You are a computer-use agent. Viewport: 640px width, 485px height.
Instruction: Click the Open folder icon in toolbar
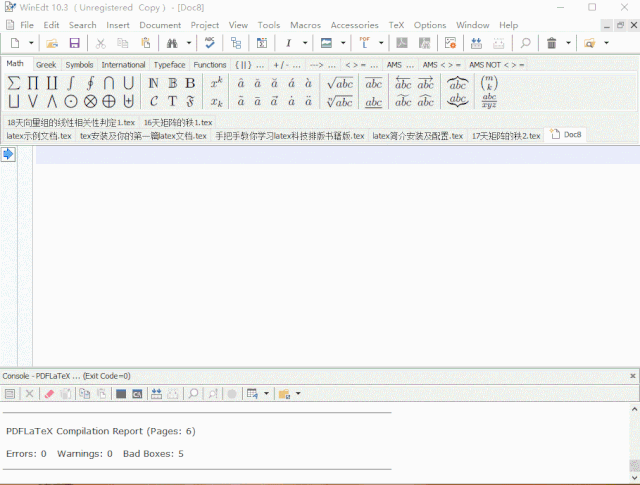coord(51,43)
